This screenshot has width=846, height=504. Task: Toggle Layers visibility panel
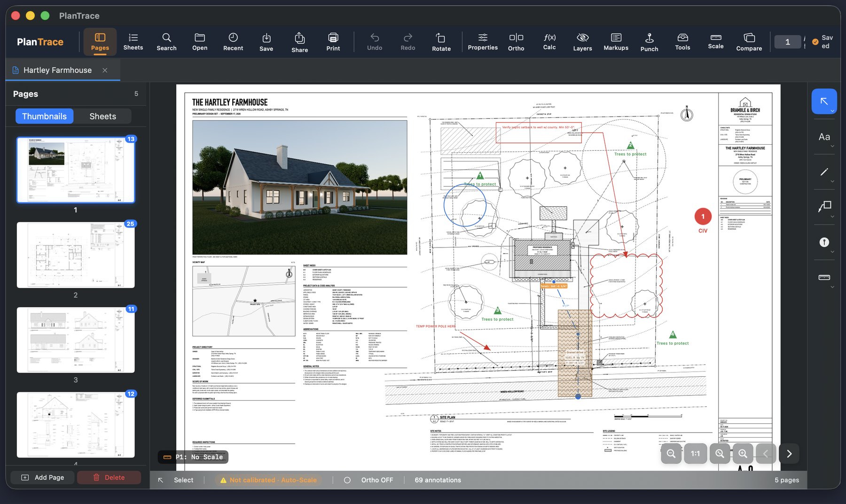582,42
